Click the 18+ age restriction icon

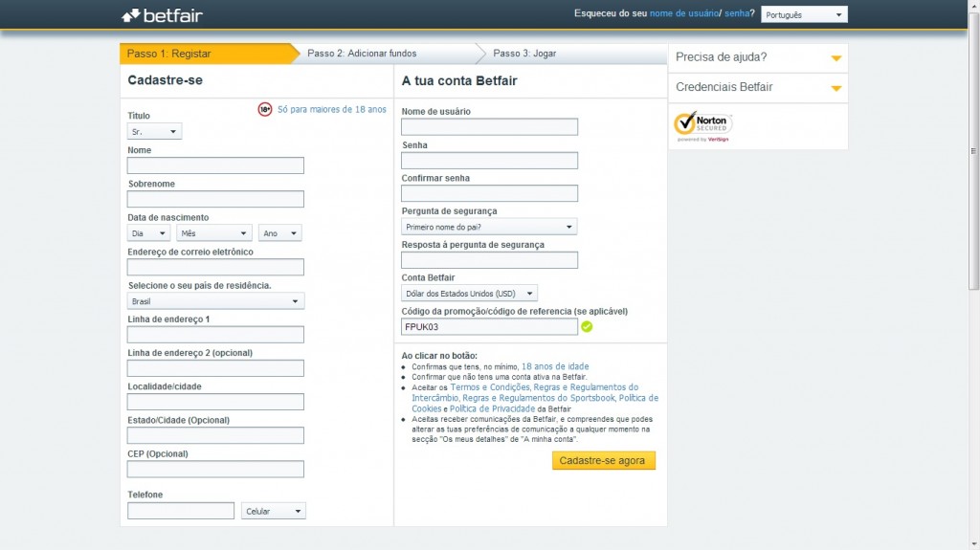click(265, 109)
